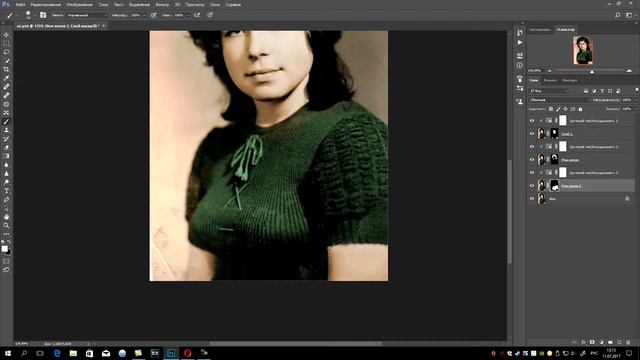
Task: Select the Crop tool
Action: click(6, 69)
